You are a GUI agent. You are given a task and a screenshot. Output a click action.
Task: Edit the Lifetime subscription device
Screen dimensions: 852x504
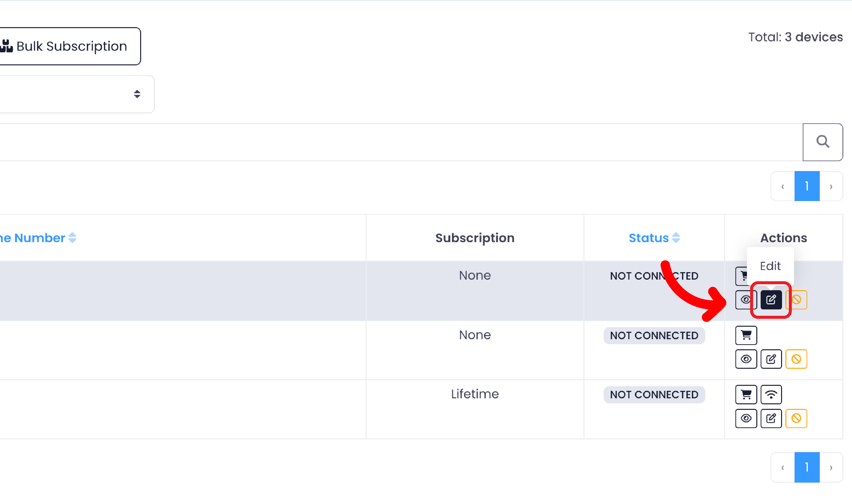(771, 418)
